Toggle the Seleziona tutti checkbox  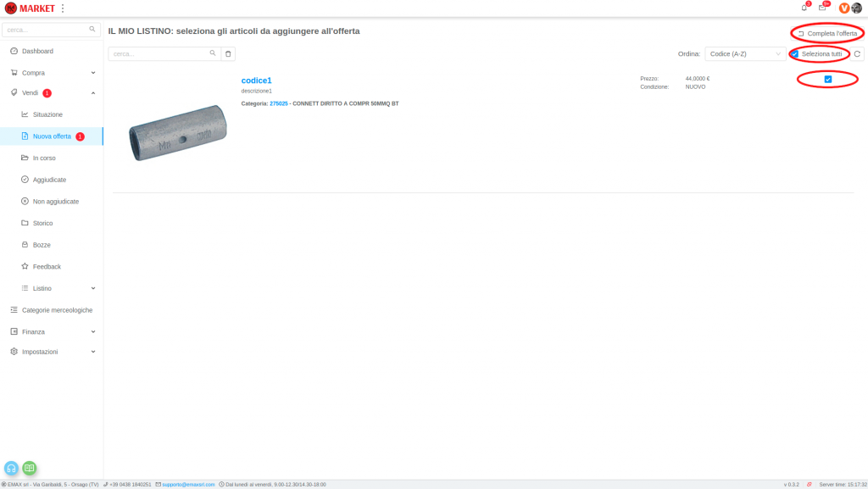tap(795, 53)
